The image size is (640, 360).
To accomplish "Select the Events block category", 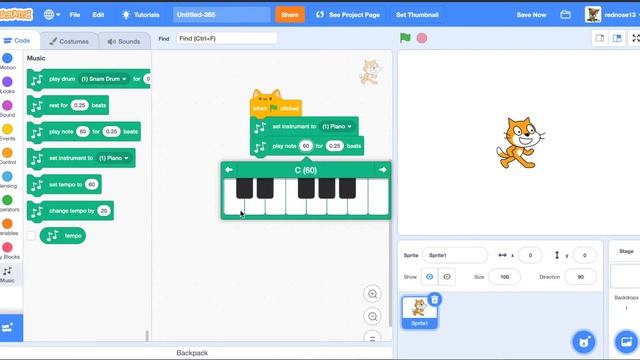I will click(8, 132).
